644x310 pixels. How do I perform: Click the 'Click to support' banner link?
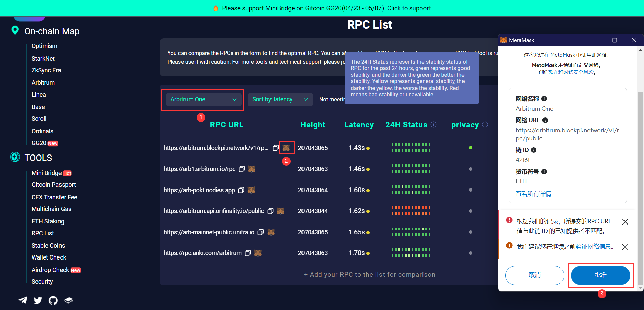click(409, 8)
